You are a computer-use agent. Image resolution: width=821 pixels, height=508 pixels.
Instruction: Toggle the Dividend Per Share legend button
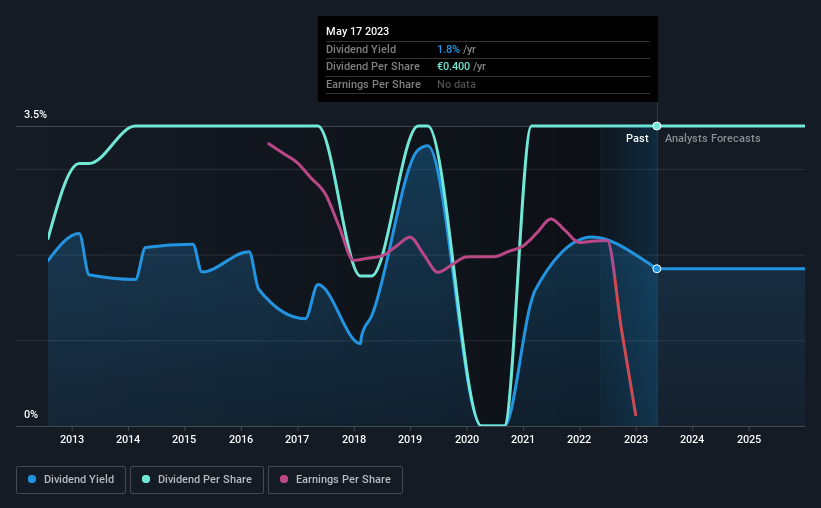click(x=197, y=479)
